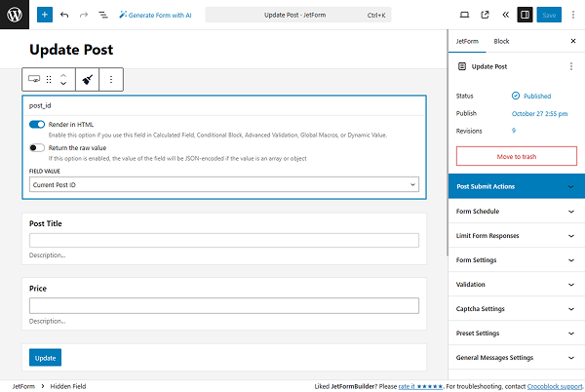The image size is (585, 392).
Task: Enable Return the raw value toggle
Action: [x=37, y=147]
